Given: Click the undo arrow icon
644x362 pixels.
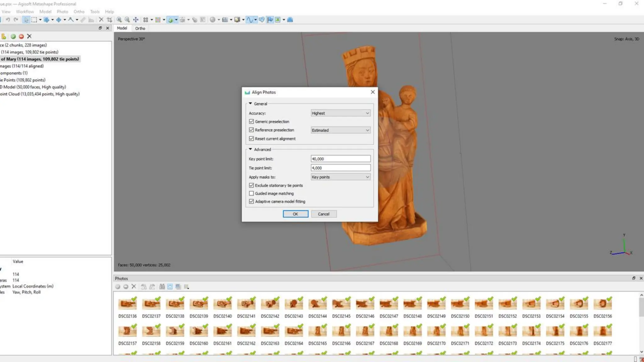Looking at the screenshot, I should [8, 20].
